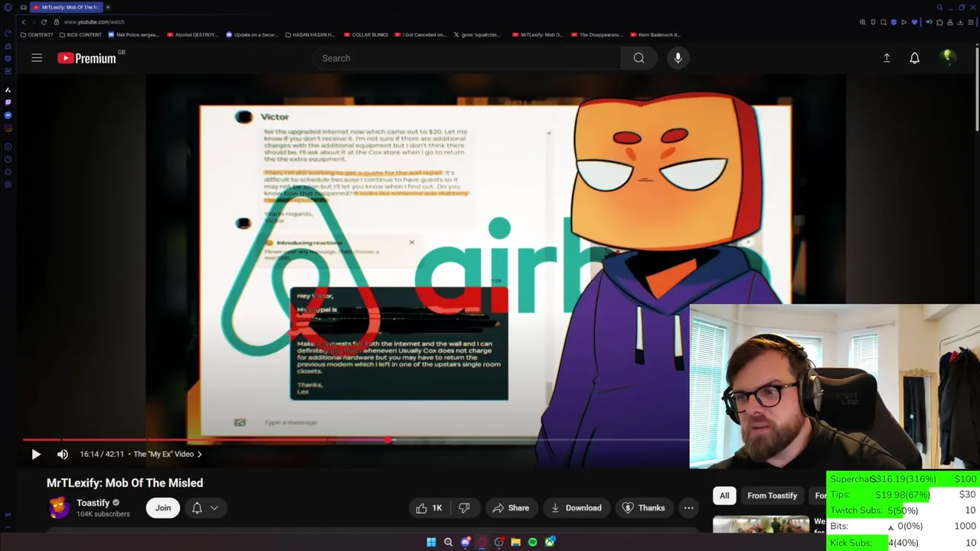
Task: Toggle the ad blocker shield icon
Action: (x=893, y=22)
